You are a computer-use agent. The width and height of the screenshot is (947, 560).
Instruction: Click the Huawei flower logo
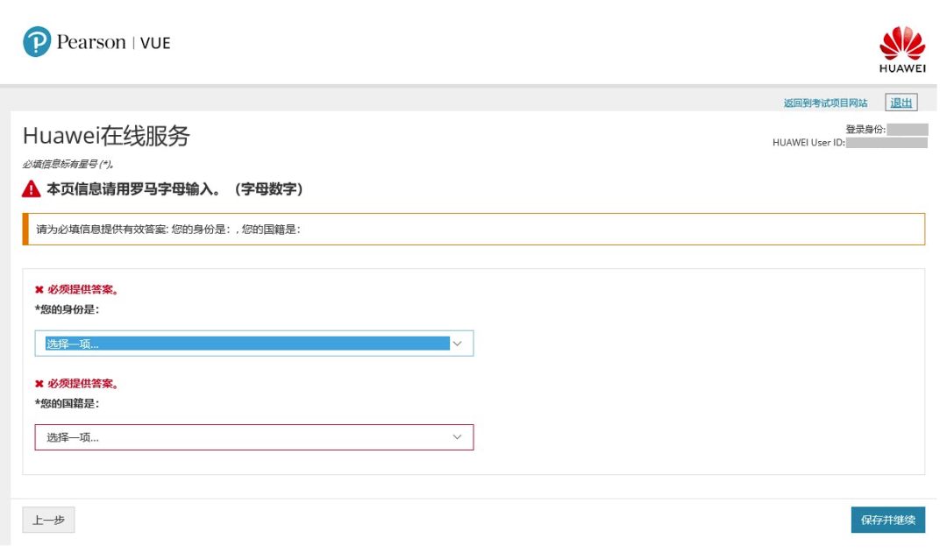tap(901, 43)
